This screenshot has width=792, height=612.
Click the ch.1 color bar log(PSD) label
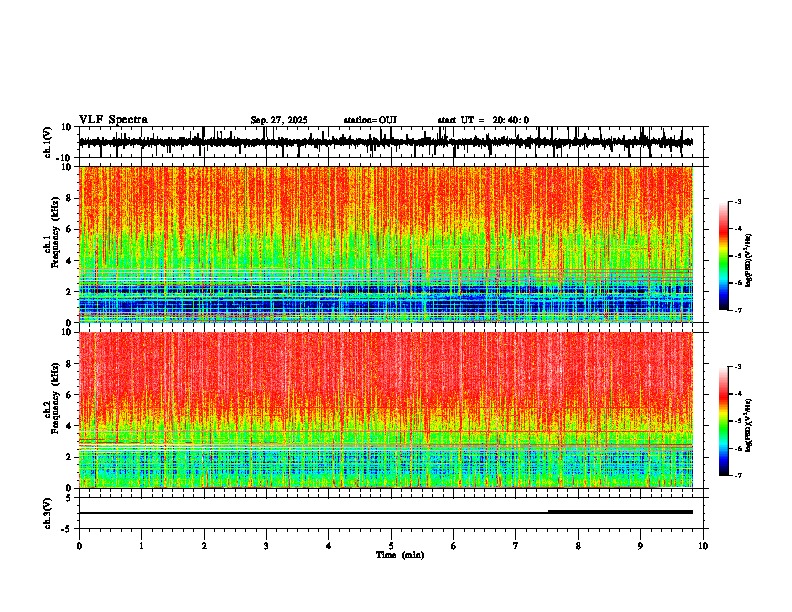pyautogui.click(x=748, y=261)
